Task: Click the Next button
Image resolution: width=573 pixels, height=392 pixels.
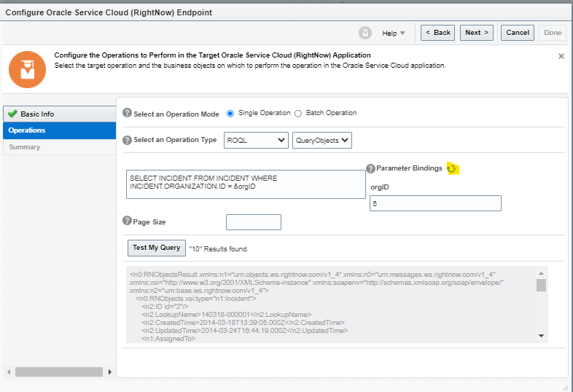Action: (477, 33)
